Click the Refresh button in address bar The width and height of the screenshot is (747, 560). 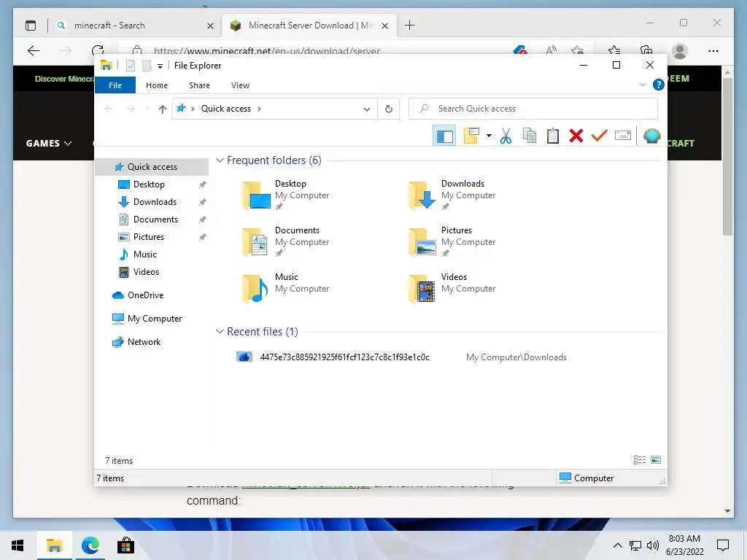(x=389, y=109)
